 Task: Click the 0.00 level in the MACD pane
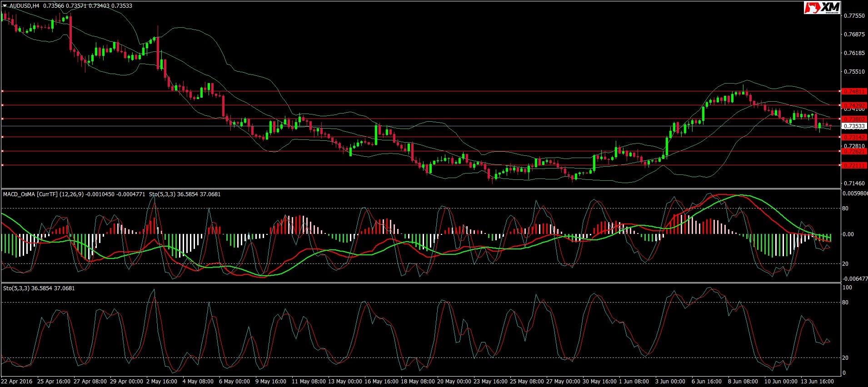[x=848, y=235]
